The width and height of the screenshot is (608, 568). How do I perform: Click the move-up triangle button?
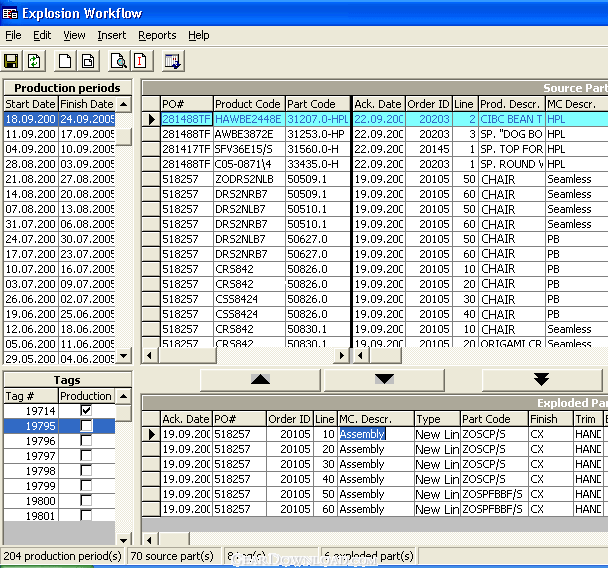[260, 380]
